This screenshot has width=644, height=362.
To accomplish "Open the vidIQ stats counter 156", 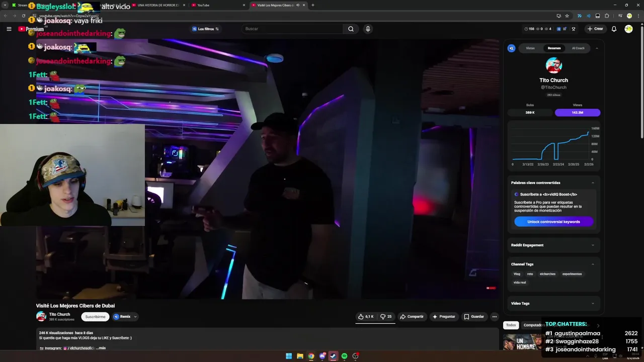I will tap(529, 29).
